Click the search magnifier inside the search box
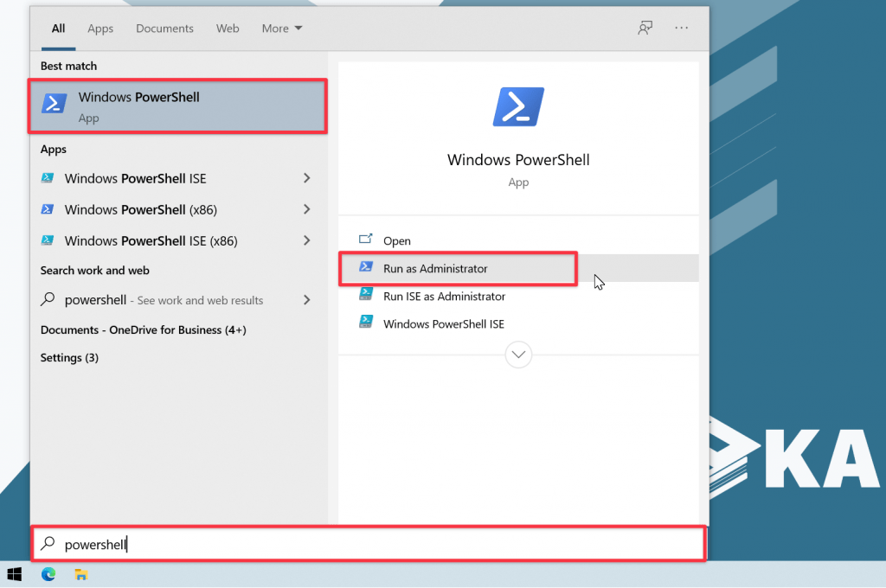Viewport: 886px width, 588px height. [48, 544]
